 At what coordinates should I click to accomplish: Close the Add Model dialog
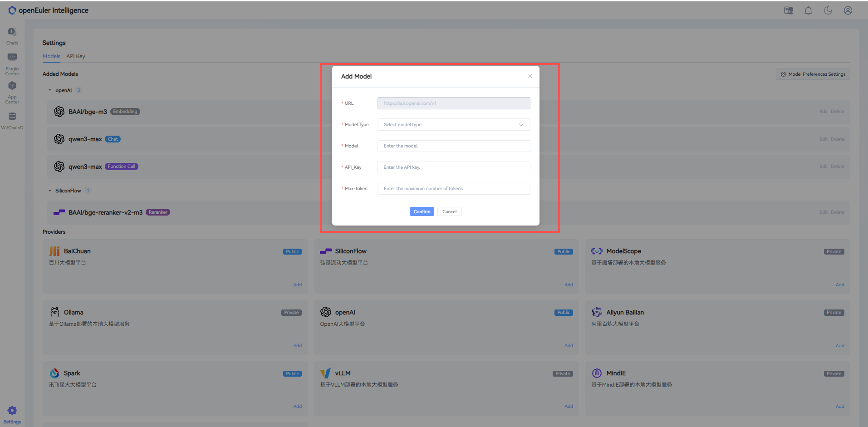530,76
